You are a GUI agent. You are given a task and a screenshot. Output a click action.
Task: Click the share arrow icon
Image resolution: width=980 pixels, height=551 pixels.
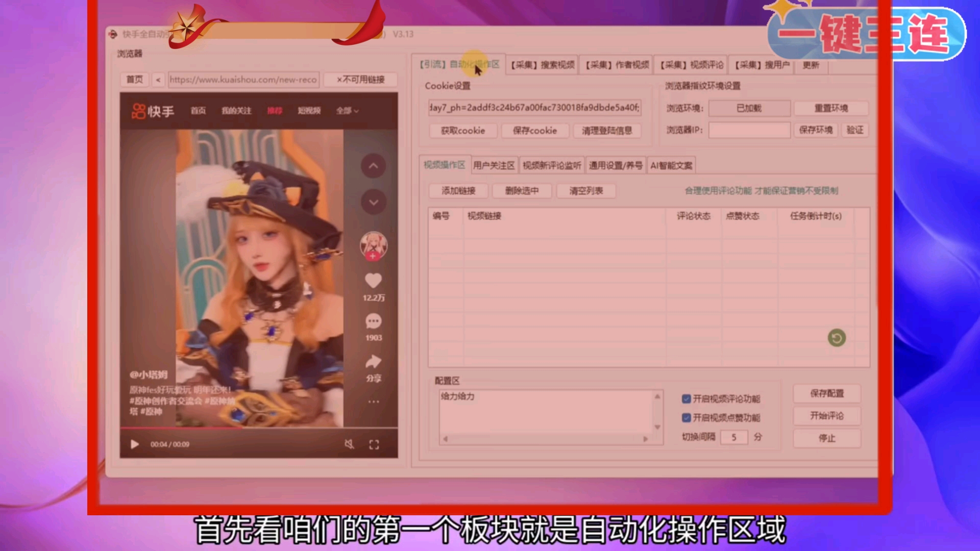tap(373, 362)
